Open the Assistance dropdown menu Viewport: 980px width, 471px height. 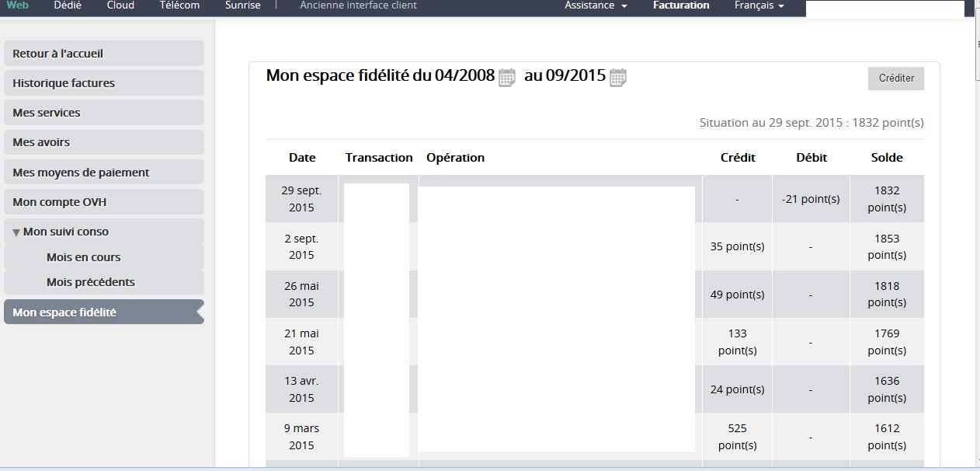596,5
